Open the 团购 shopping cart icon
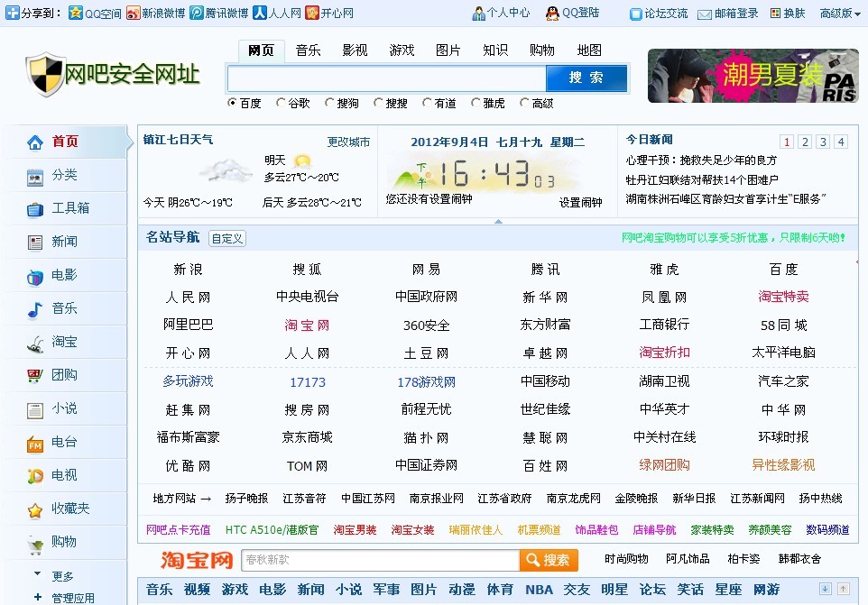 click(35, 376)
